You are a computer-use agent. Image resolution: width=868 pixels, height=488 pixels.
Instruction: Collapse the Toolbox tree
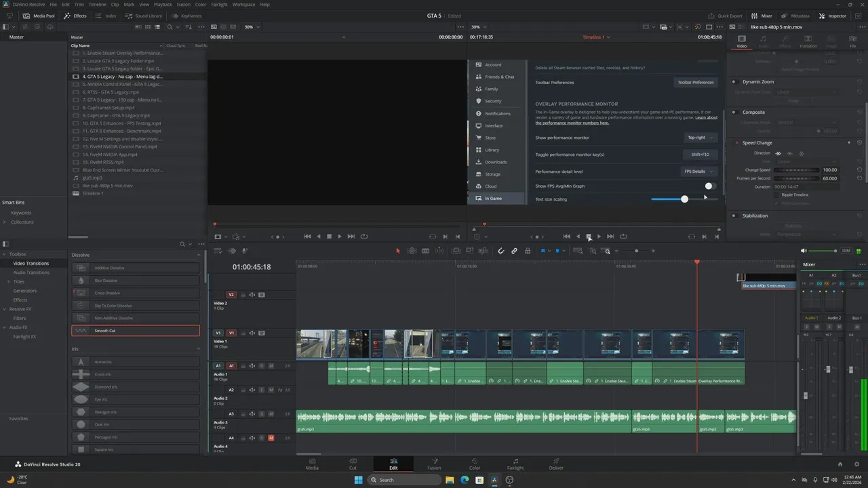pyautogui.click(x=4, y=254)
